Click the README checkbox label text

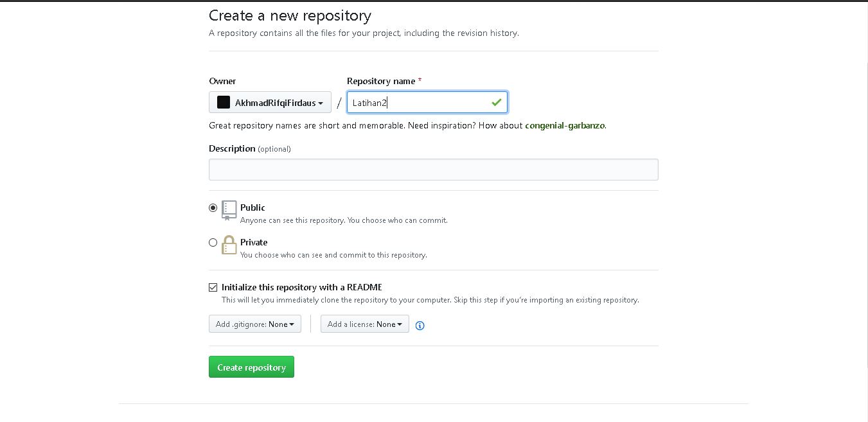[302, 287]
